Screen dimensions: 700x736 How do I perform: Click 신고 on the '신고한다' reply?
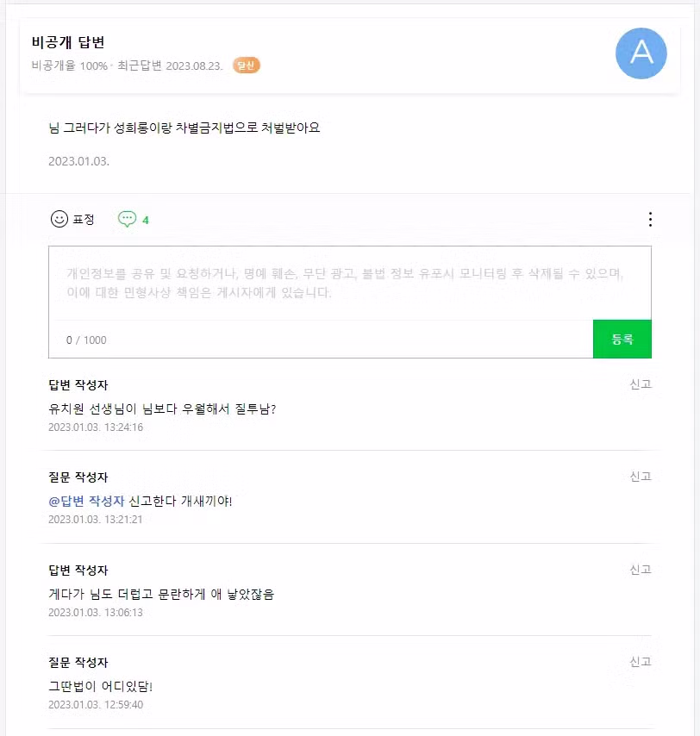point(641,477)
